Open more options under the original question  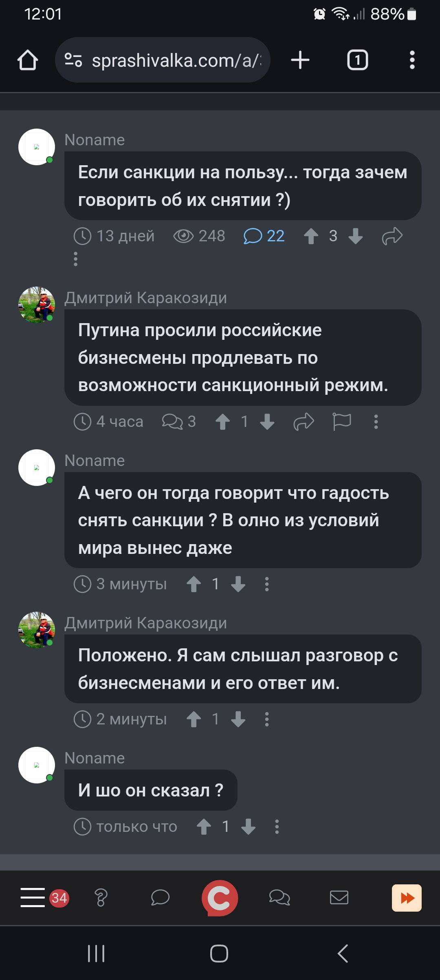(75, 259)
